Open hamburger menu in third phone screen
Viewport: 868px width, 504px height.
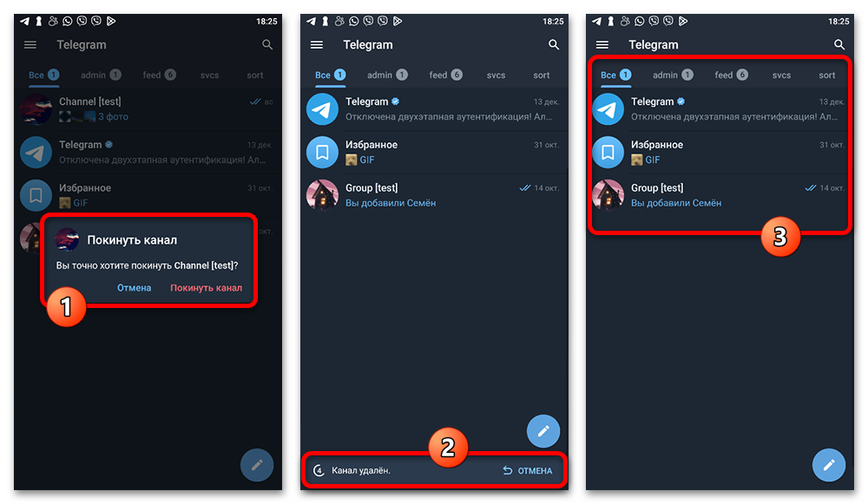coord(602,45)
